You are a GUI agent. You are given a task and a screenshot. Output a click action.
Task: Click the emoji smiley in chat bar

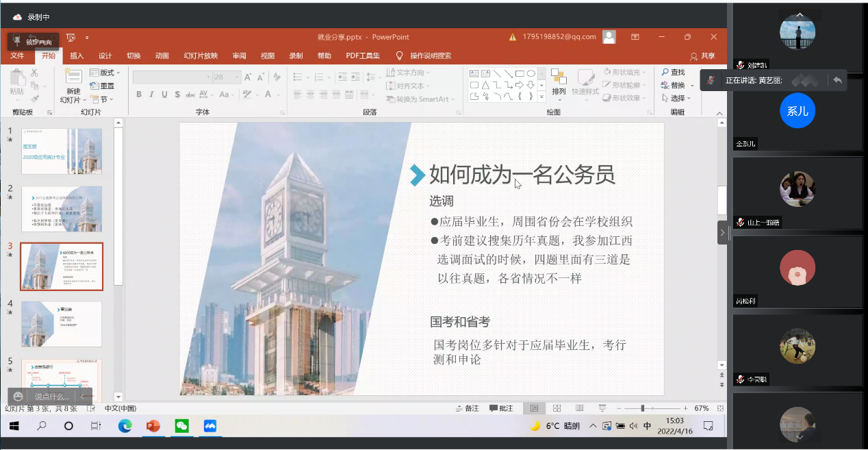coord(18,397)
